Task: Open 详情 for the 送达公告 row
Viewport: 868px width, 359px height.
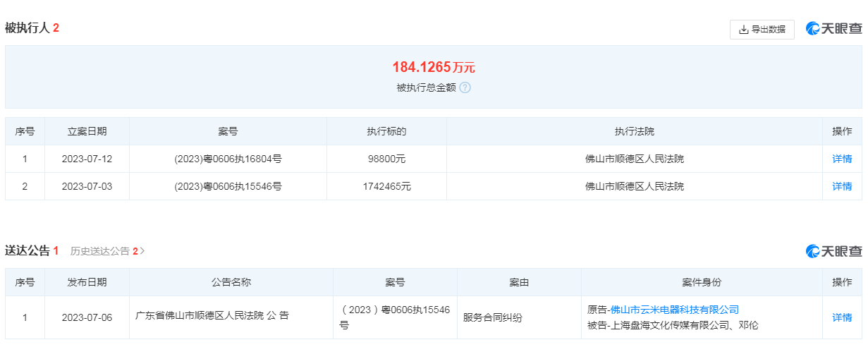Action: [x=842, y=317]
